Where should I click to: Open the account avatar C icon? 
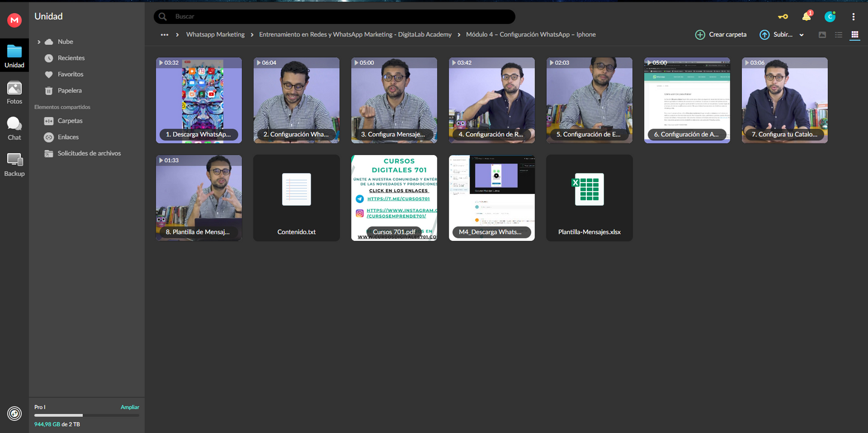[830, 17]
